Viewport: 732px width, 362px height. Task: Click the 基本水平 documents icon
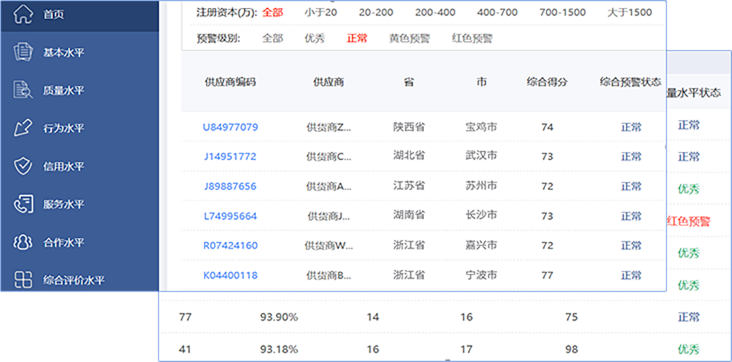pos(23,52)
